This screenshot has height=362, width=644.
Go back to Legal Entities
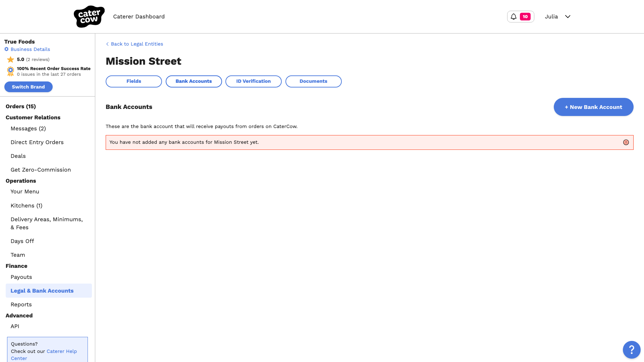tap(135, 44)
